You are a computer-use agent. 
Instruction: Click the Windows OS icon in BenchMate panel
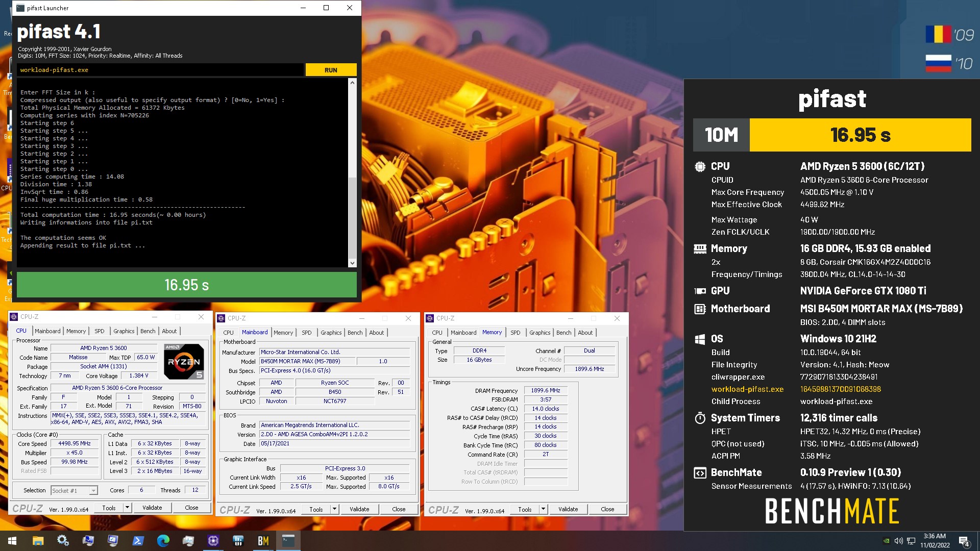click(700, 339)
